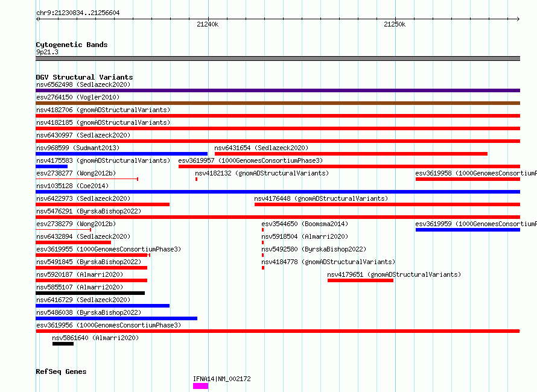Open esv3619957 (1000GenomesConsortiumPhase3) label
The width and height of the screenshot is (537, 392).
tap(250, 160)
